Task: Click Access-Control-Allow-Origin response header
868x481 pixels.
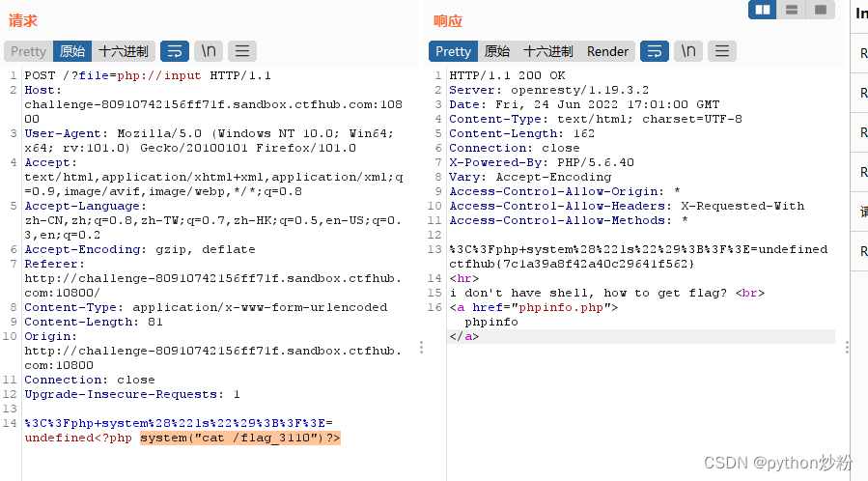Action: pos(565,191)
